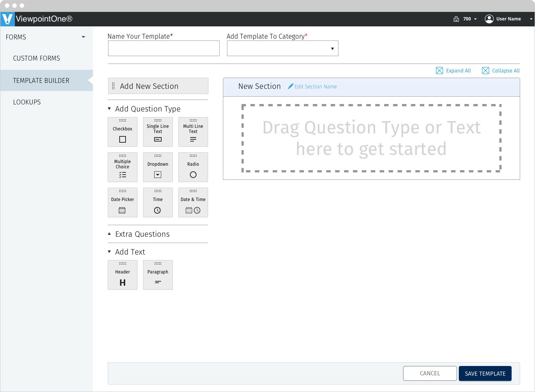Click the FORMS sidebar heading

[16, 37]
